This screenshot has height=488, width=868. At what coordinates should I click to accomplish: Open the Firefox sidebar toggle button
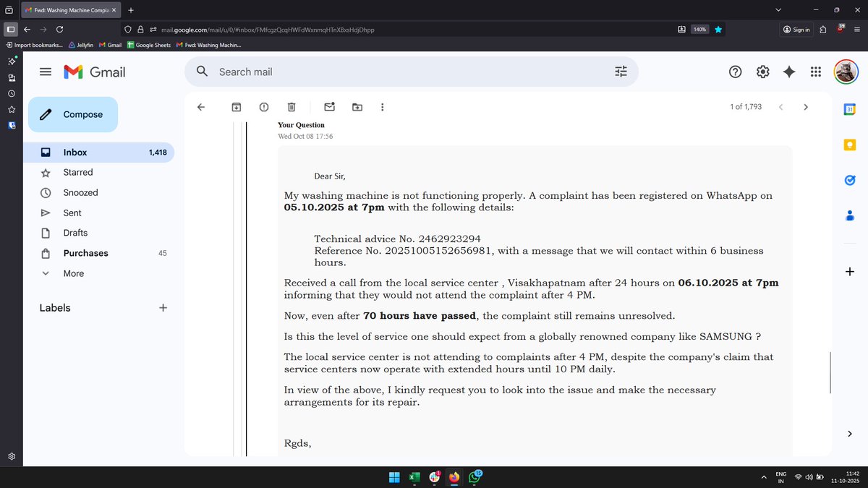pyautogui.click(x=11, y=30)
